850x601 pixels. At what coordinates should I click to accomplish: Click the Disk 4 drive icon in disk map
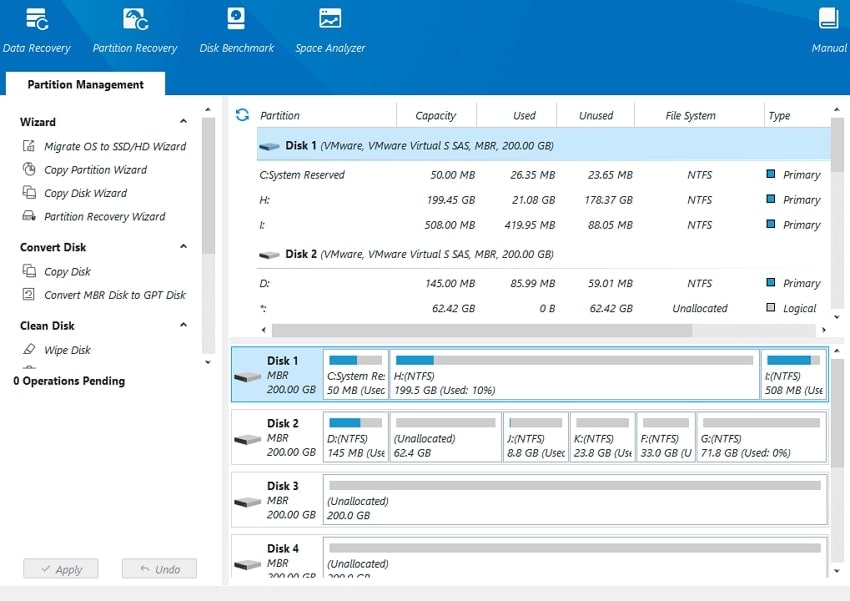tap(248, 564)
